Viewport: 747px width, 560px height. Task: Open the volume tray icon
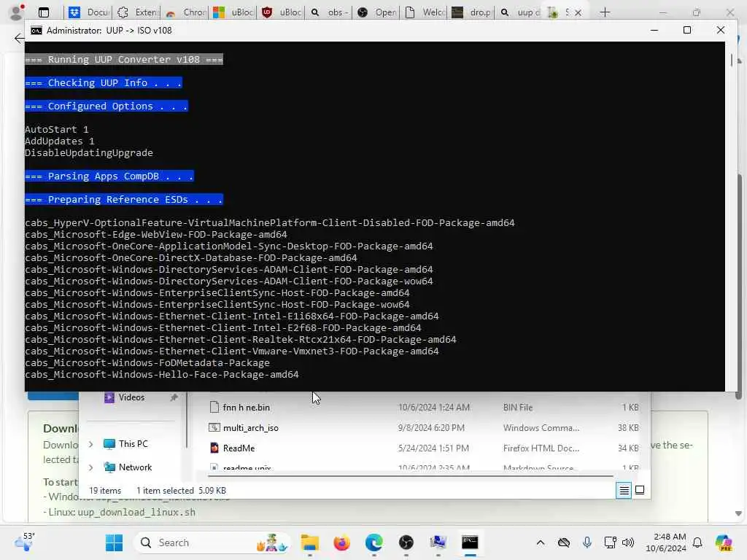click(x=628, y=542)
